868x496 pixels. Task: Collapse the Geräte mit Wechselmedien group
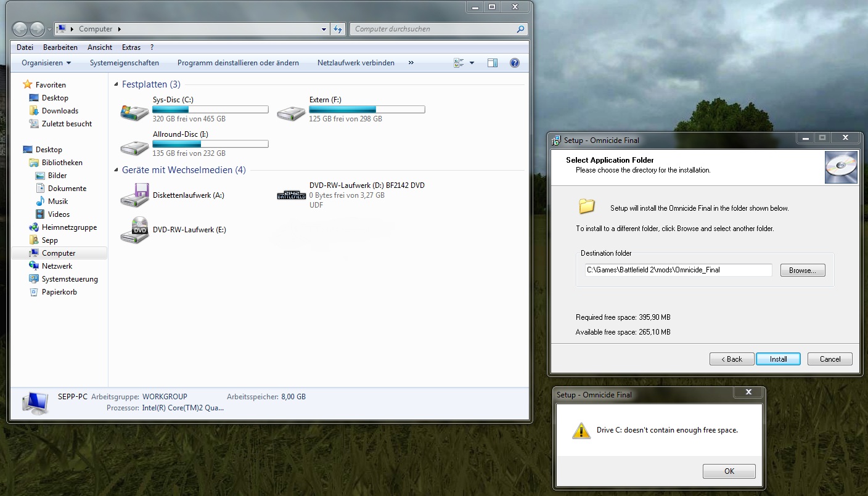tap(117, 170)
